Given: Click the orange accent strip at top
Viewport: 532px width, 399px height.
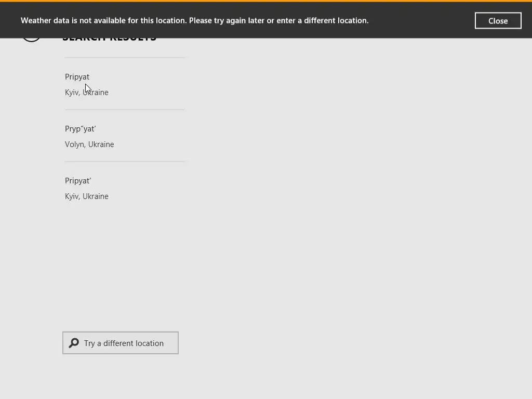Looking at the screenshot, I should click(x=266, y=1).
